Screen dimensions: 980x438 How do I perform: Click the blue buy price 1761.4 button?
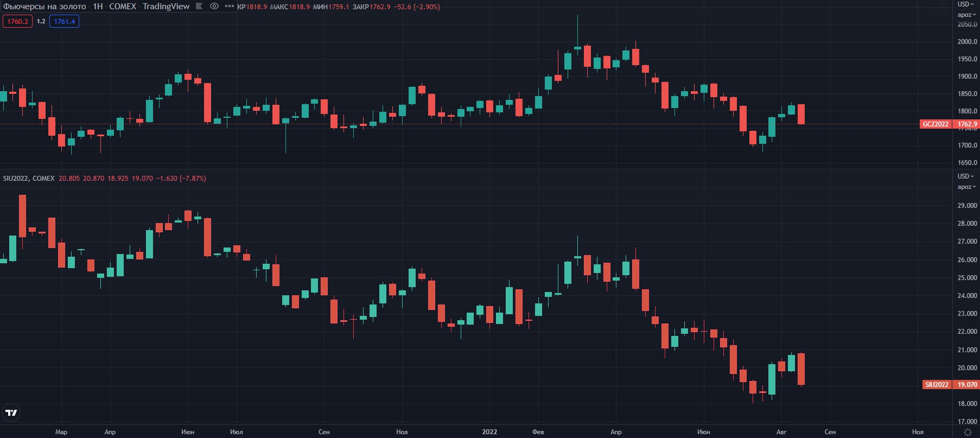click(65, 21)
